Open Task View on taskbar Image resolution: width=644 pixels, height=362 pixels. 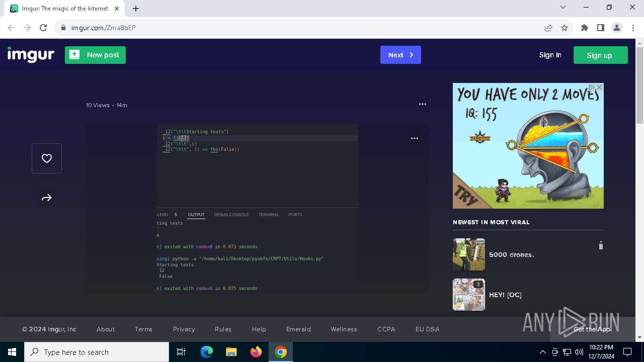(181, 352)
